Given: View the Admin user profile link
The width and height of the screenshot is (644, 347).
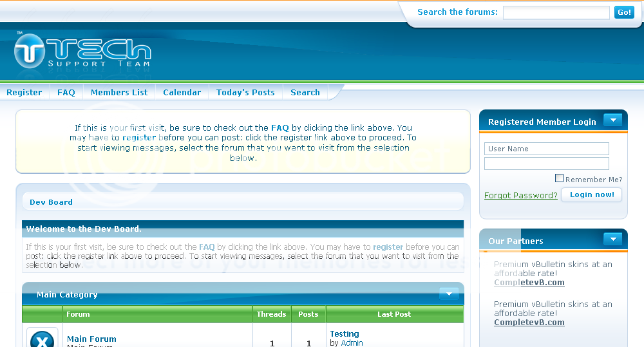Looking at the screenshot, I should [352, 343].
